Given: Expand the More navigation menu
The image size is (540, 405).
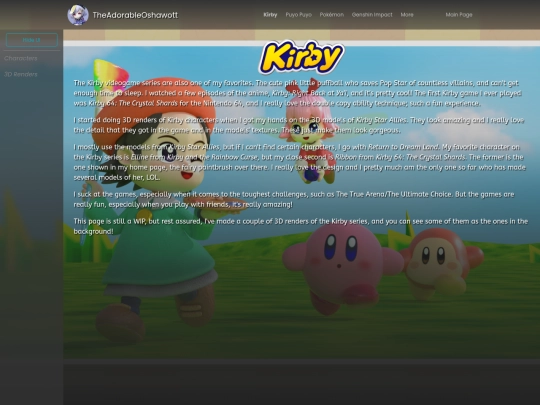Looking at the screenshot, I should pyautogui.click(x=407, y=15).
